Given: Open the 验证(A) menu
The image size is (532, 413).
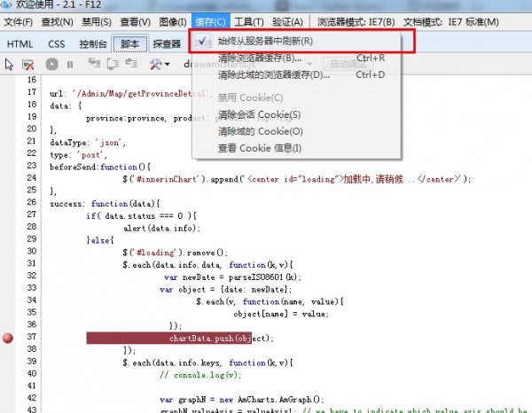Looking at the screenshot, I should click(287, 22).
